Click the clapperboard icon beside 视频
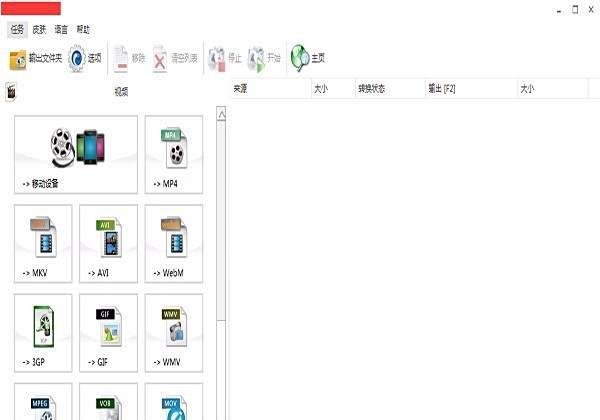The width and height of the screenshot is (600, 420). point(11,91)
